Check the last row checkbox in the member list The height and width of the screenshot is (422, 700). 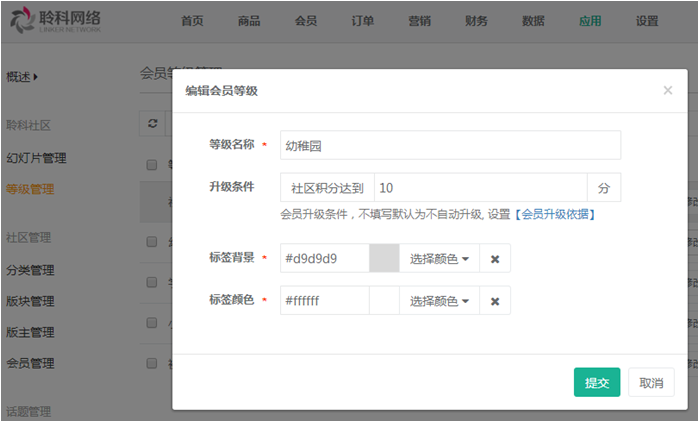coord(152,363)
